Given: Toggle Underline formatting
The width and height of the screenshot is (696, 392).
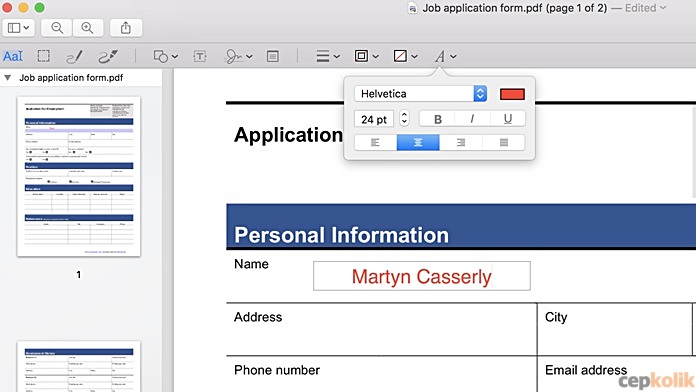Looking at the screenshot, I should tap(508, 119).
